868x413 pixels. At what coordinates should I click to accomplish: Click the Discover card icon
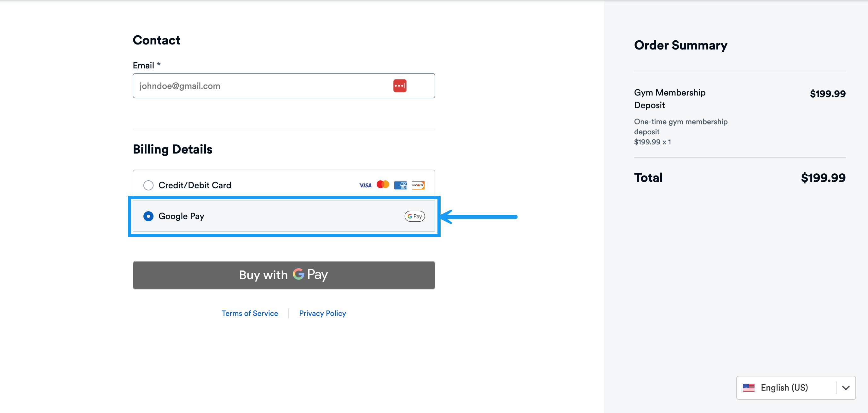pos(418,185)
